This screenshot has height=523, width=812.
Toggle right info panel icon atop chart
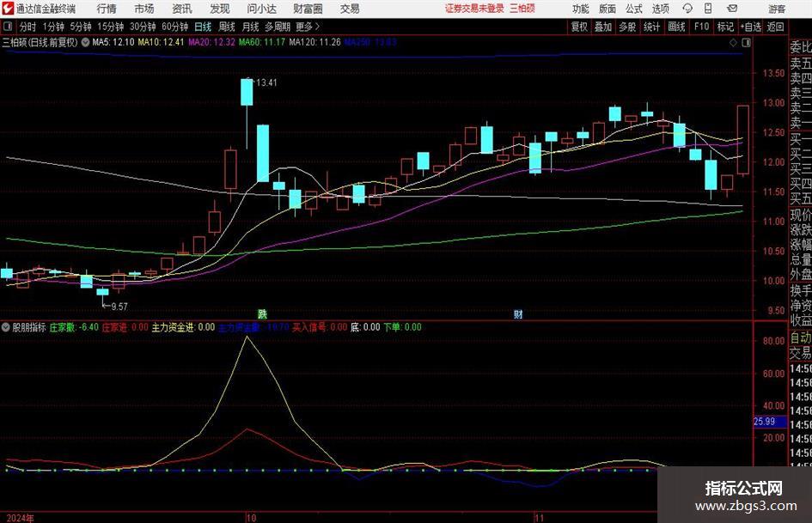pos(746,42)
